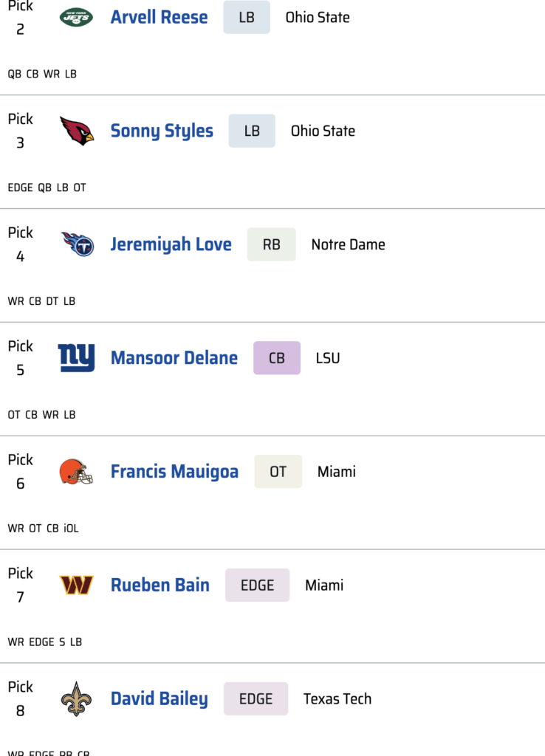The width and height of the screenshot is (545, 756).
Task: Click David Bailey's name link
Action: [159, 699]
